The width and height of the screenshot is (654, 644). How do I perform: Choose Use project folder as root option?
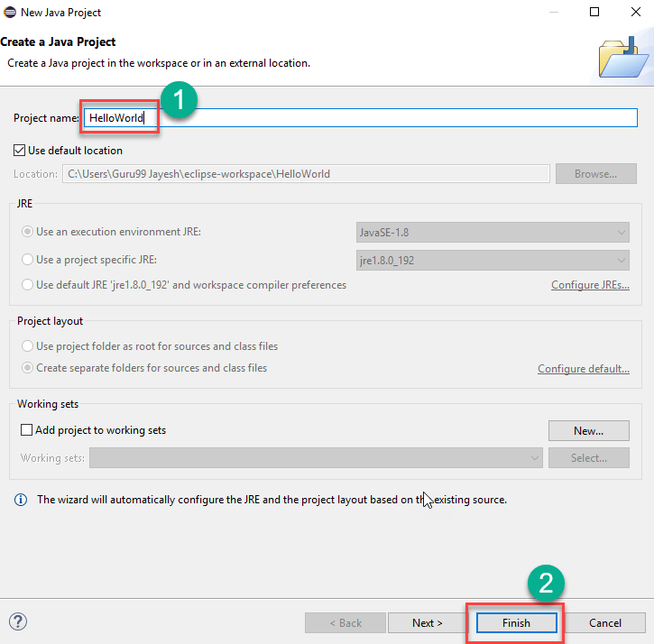(27, 346)
